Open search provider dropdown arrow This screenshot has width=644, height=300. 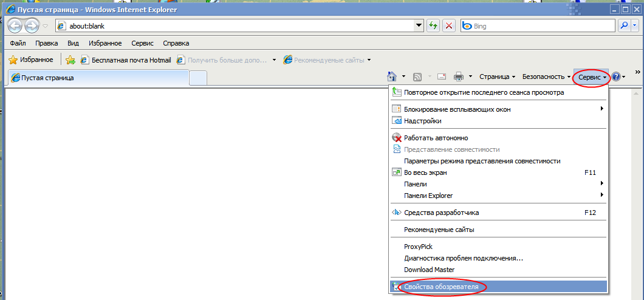click(x=635, y=26)
